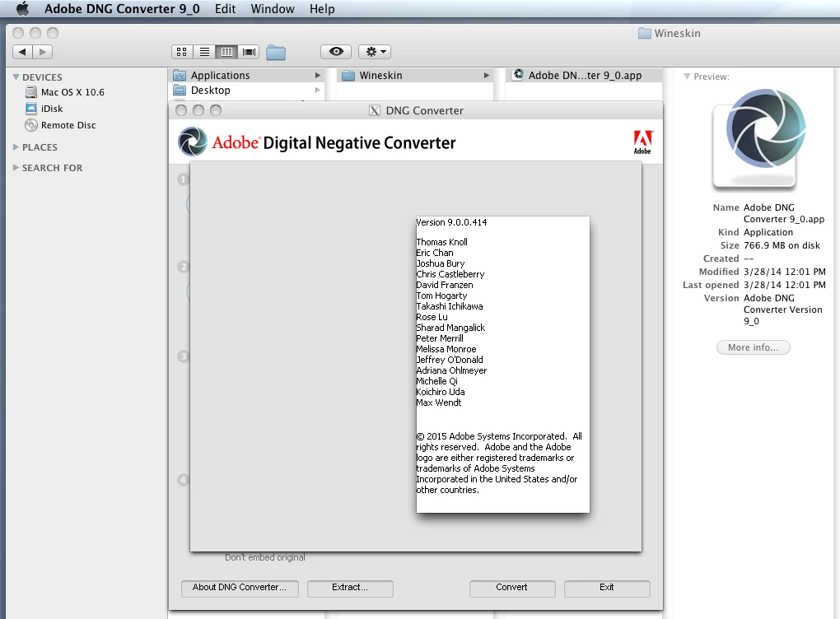
Task: Select Adobe DN...ter 9_0.app file
Action: coord(584,76)
